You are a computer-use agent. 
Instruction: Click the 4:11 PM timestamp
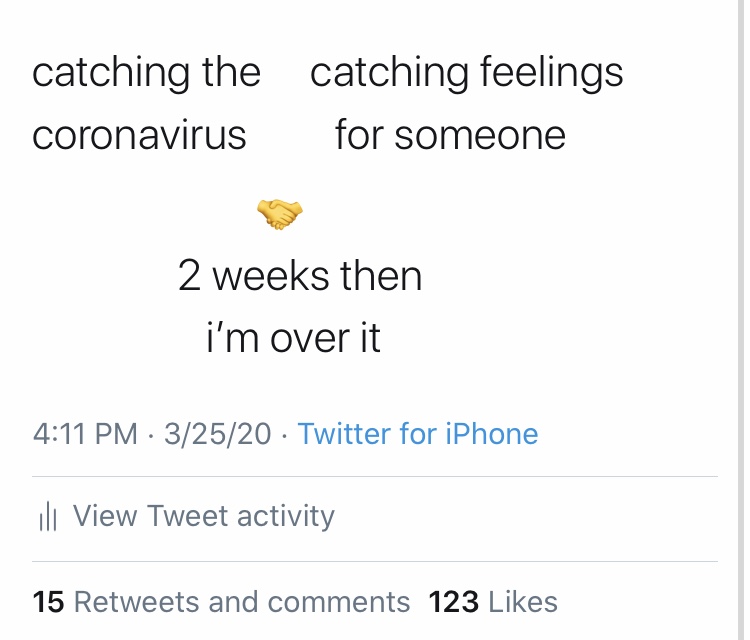pyautogui.click(x=85, y=434)
